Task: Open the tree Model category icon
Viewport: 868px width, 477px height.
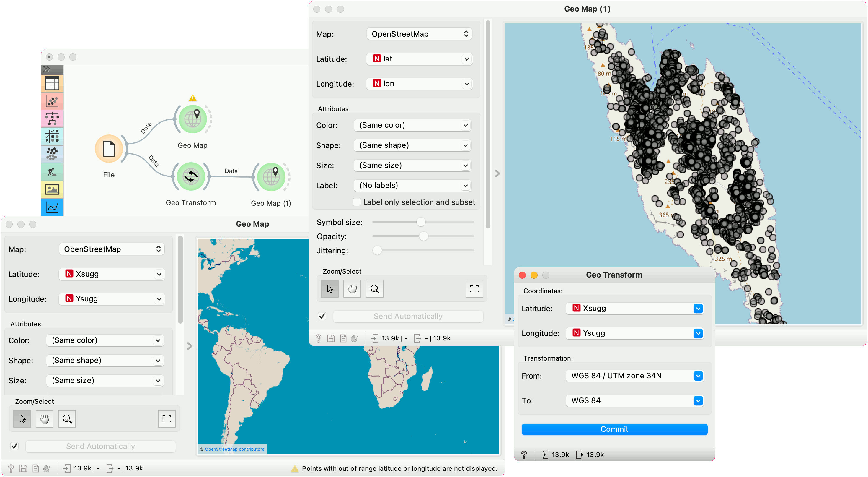Action: 52,119
